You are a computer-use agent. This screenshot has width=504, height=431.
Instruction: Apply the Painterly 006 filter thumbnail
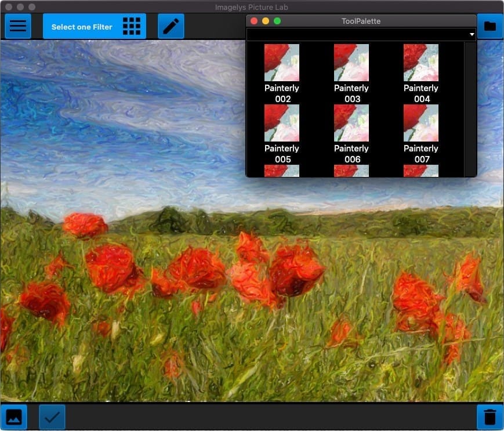351,123
